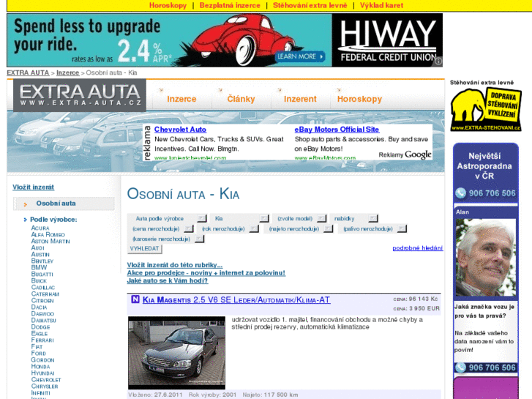
Task: Open 'Akce pro prodejce' promo link
Action: pos(206,272)
